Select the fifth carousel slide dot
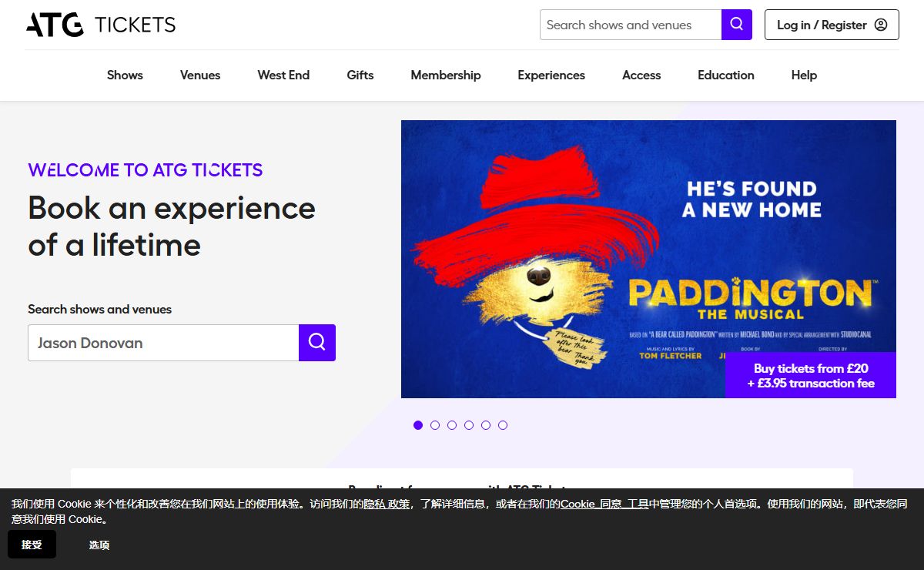Viewport: 924px width, 570px height. click(x=486, y=425)
